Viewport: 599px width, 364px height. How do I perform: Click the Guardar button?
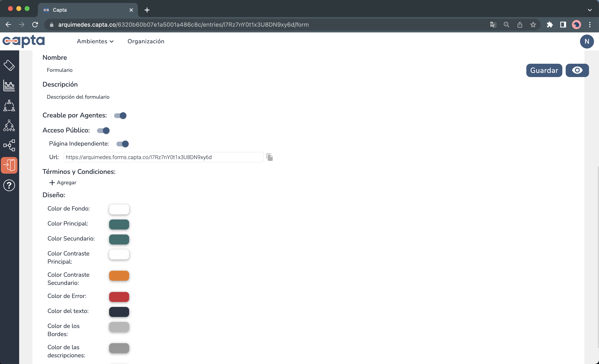click(x=544, y=70)
